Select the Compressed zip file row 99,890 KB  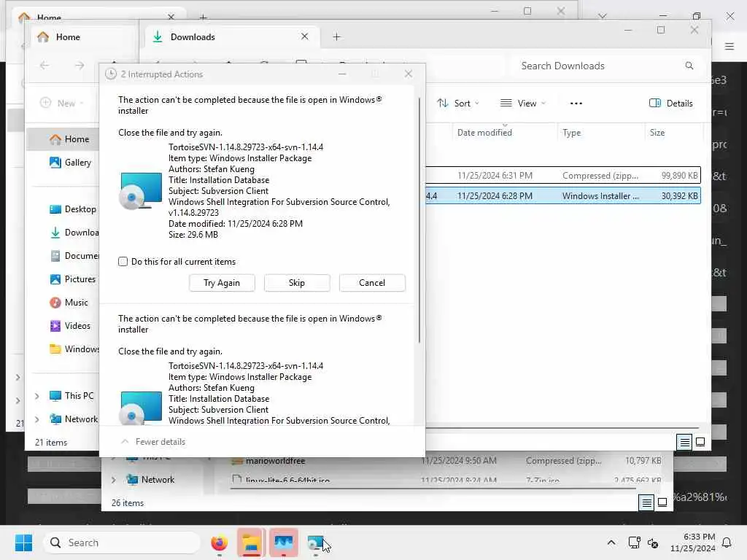coord(562,176)
